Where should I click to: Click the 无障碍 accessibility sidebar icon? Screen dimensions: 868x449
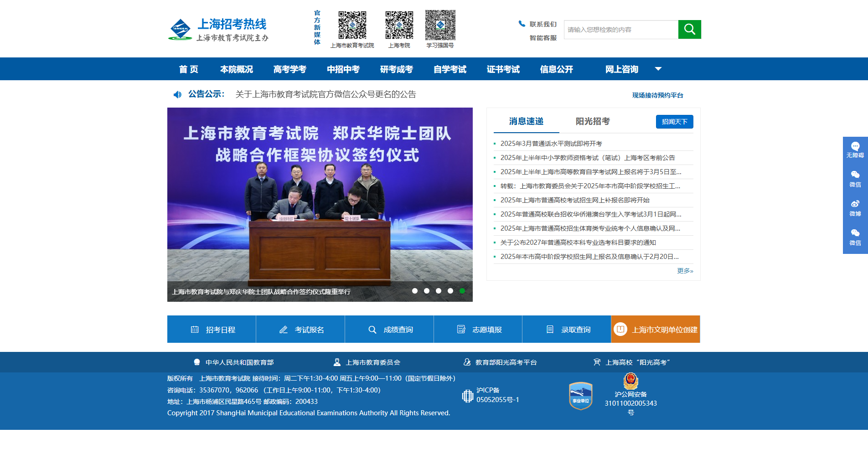855,146
